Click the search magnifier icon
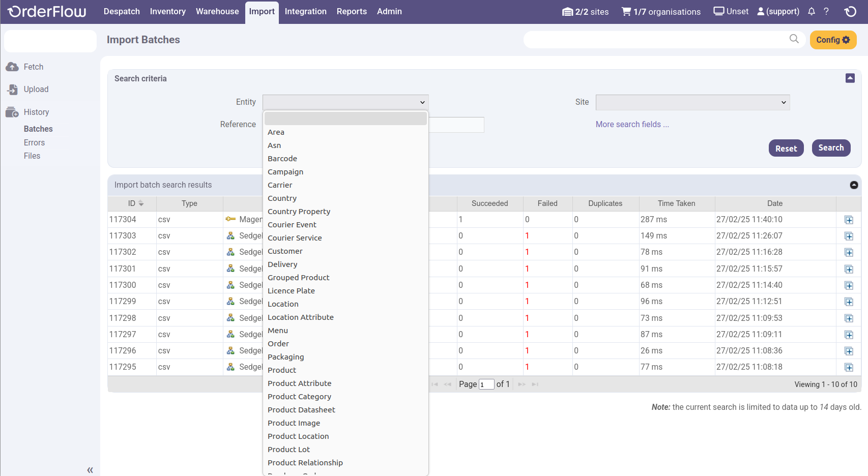Image resolution: width=868 pixels, height=476 pixels. [794, 39]
